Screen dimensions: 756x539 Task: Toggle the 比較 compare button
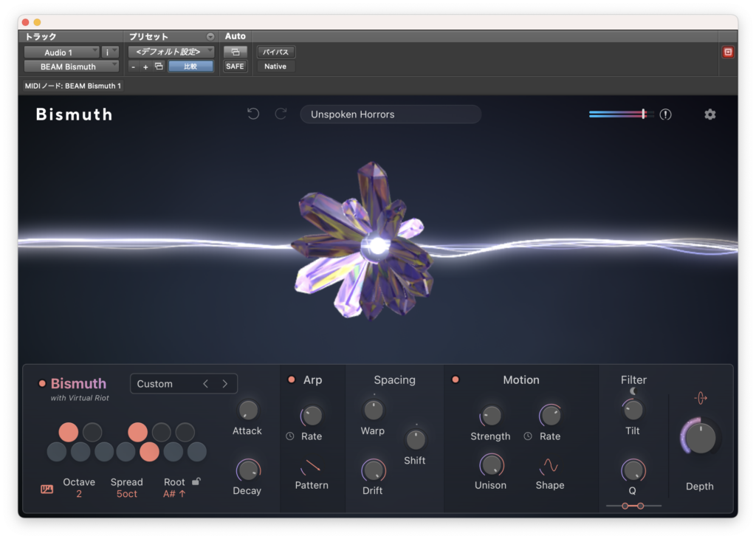coord(190,66)
